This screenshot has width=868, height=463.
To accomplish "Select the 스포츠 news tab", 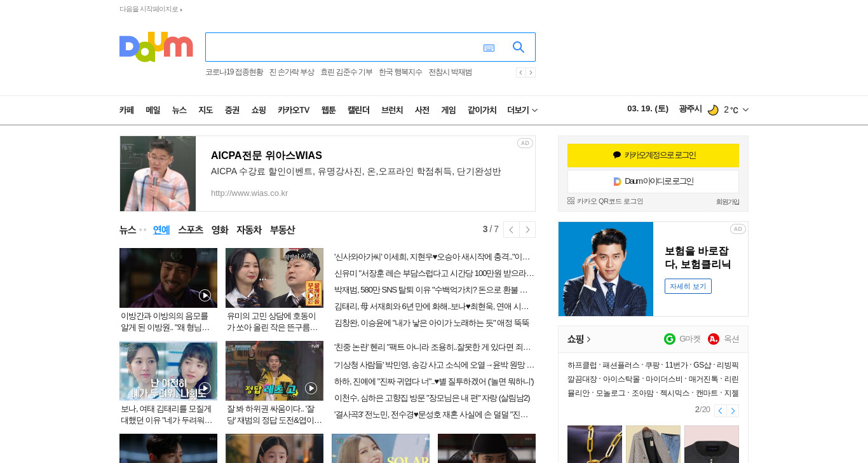I will 191,230.
